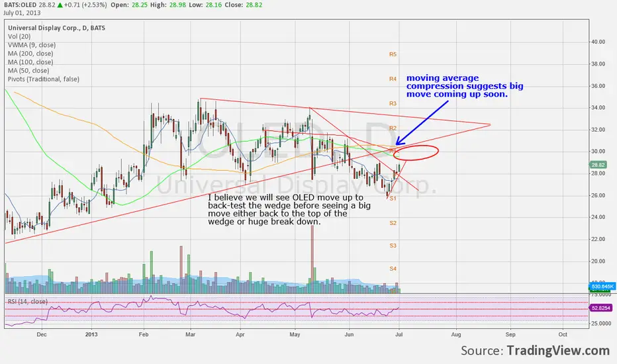The image size is (617, 364).
Task: Select the 'MA (100, close)' indicator label
Action: coord(30,62)
